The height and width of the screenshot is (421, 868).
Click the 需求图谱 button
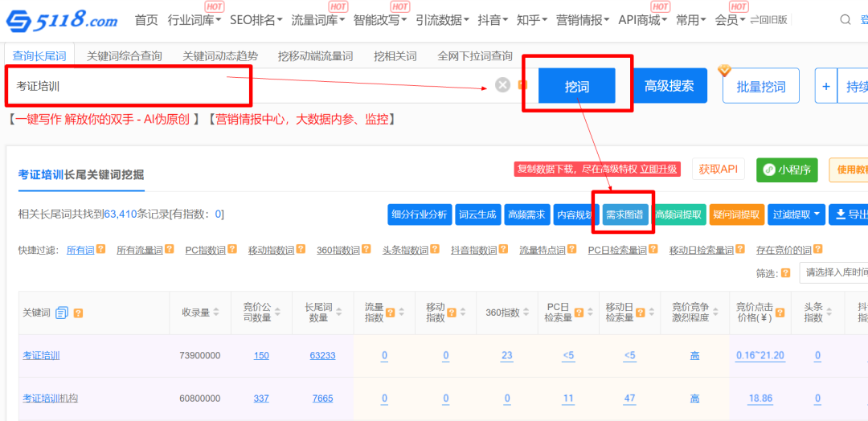coord(624,215)
